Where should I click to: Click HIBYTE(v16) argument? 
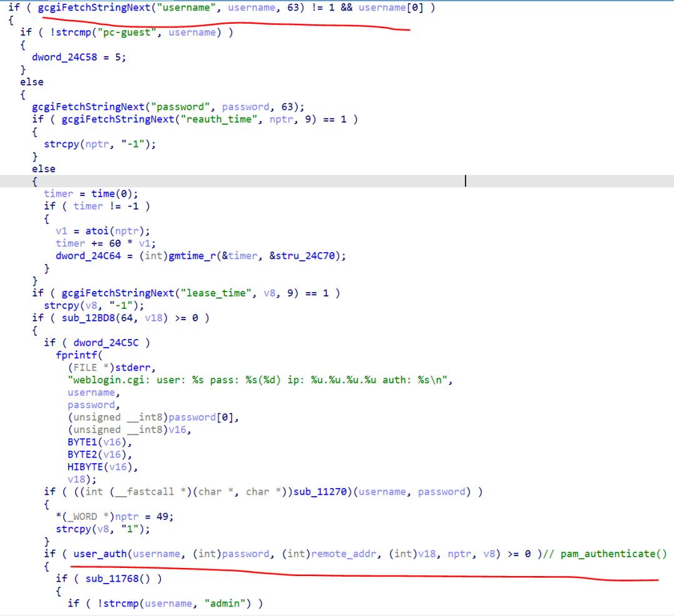tap(100, 467)
